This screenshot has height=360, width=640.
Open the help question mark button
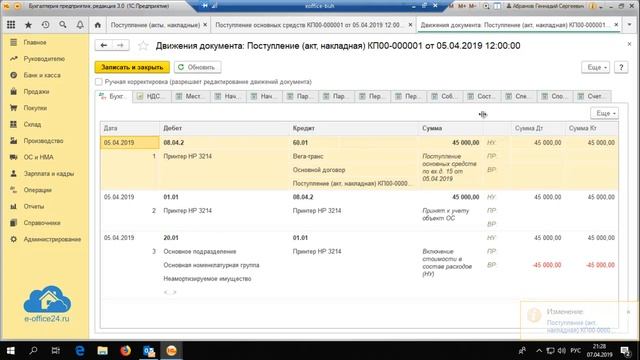[621, 67]
